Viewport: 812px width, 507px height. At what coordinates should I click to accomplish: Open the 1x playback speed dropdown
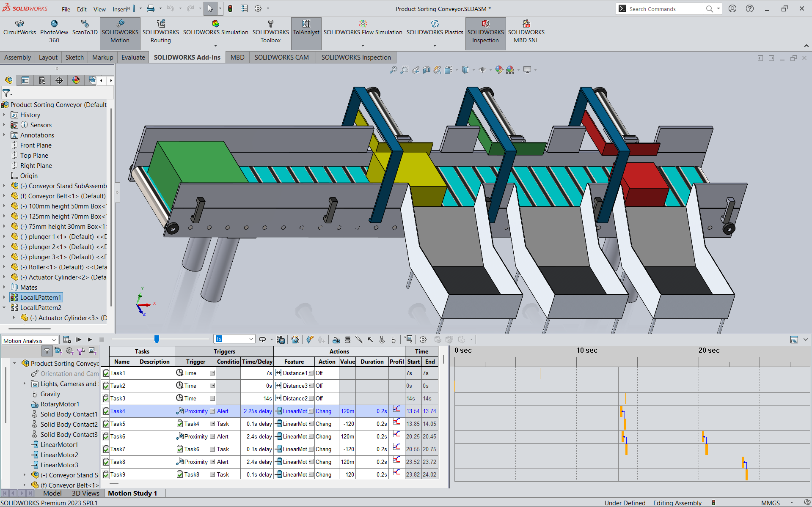(251, 339)
